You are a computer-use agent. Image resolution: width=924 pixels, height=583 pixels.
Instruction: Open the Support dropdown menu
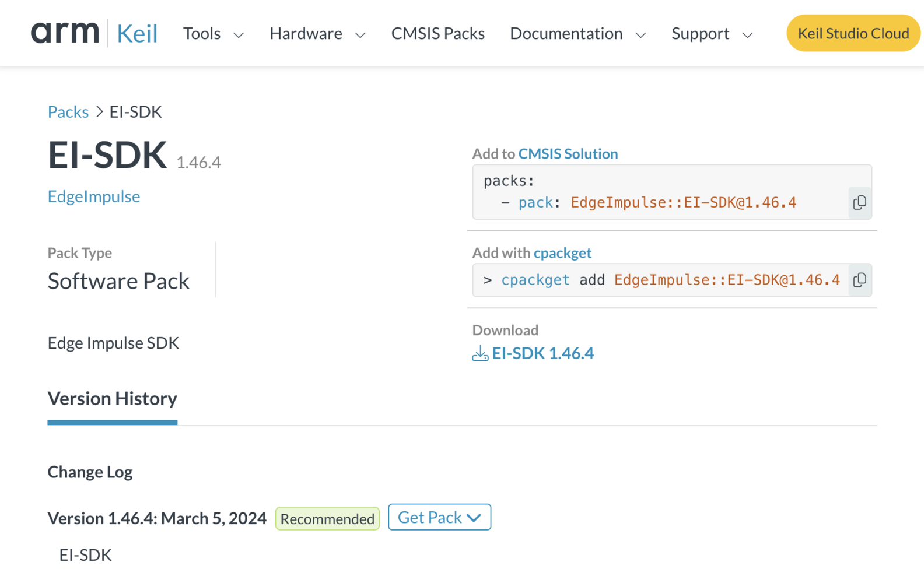click(712, 34)
